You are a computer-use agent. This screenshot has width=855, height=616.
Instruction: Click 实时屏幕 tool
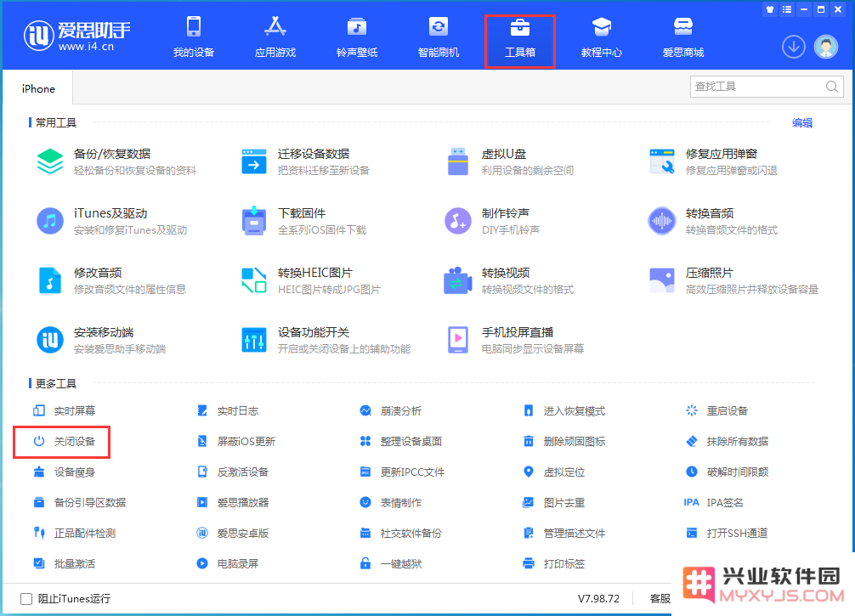coord(64,410)
